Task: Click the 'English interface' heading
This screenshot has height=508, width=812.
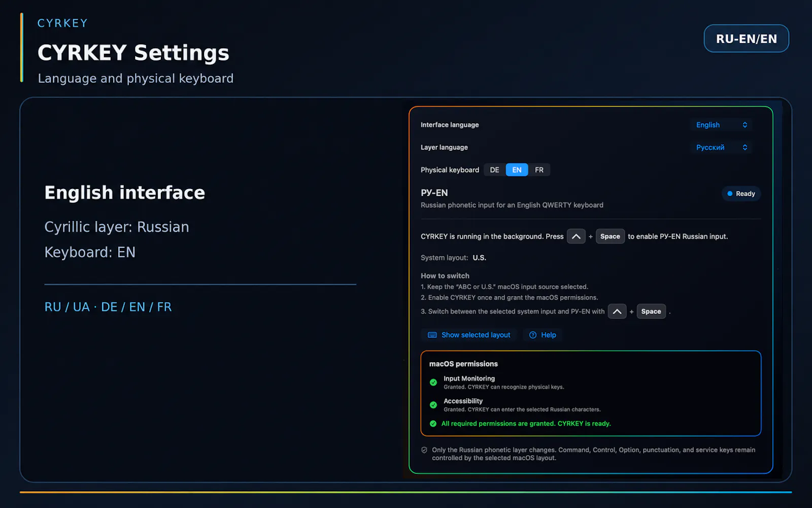Action: [x=125, y=193]
